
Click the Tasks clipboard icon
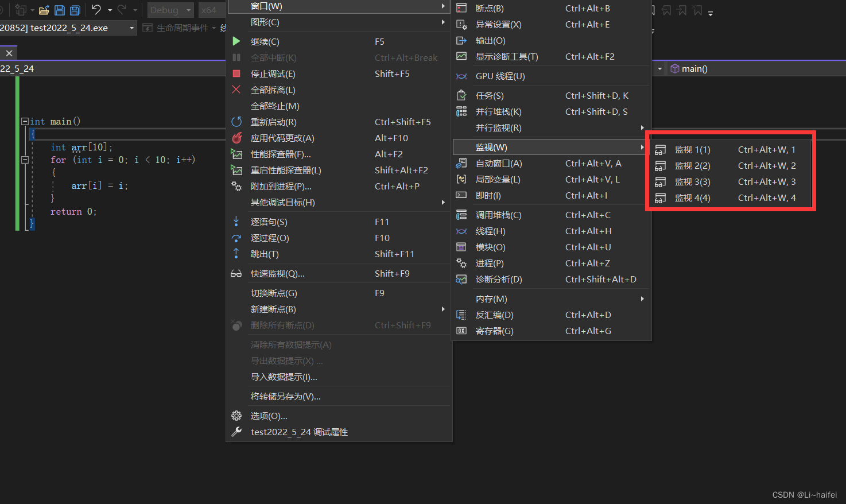pyautogui.click(x=461, y=95)
